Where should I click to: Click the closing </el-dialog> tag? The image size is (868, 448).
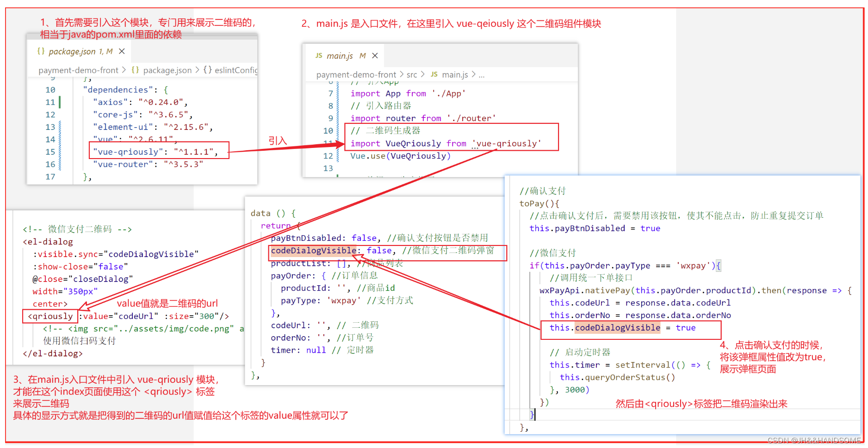point(53,354)
